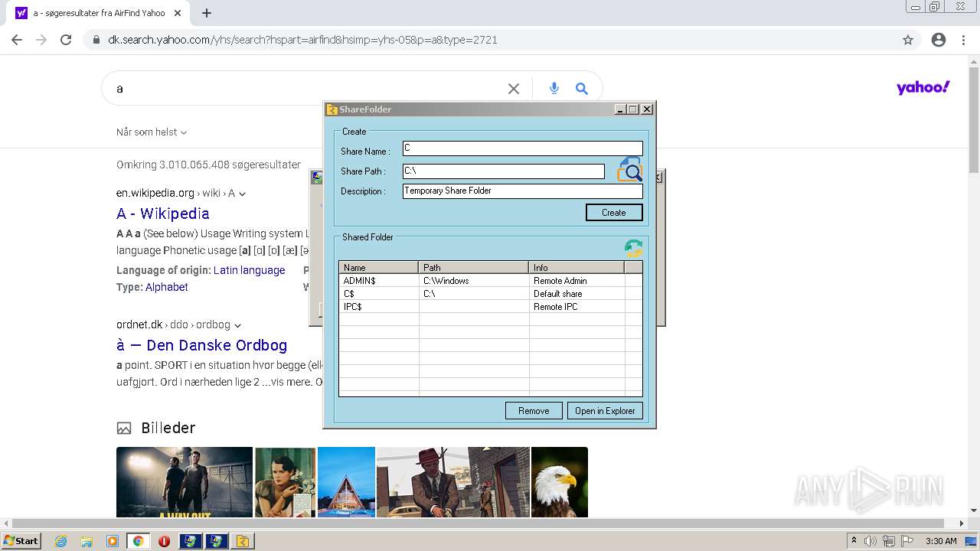Click the Billeder images heading
Screen dimensions: 980x551
pyautogui.click(x=168, y=428)
